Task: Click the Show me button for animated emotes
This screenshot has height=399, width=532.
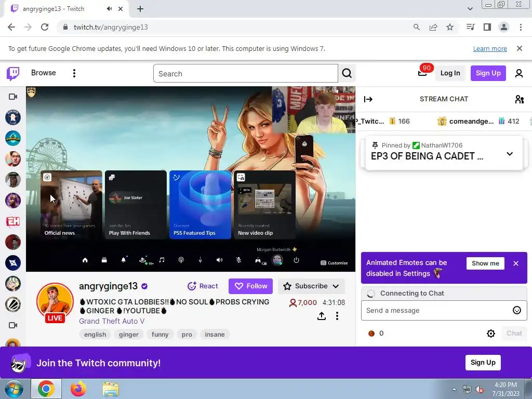Action: click(x=485, y=263)
